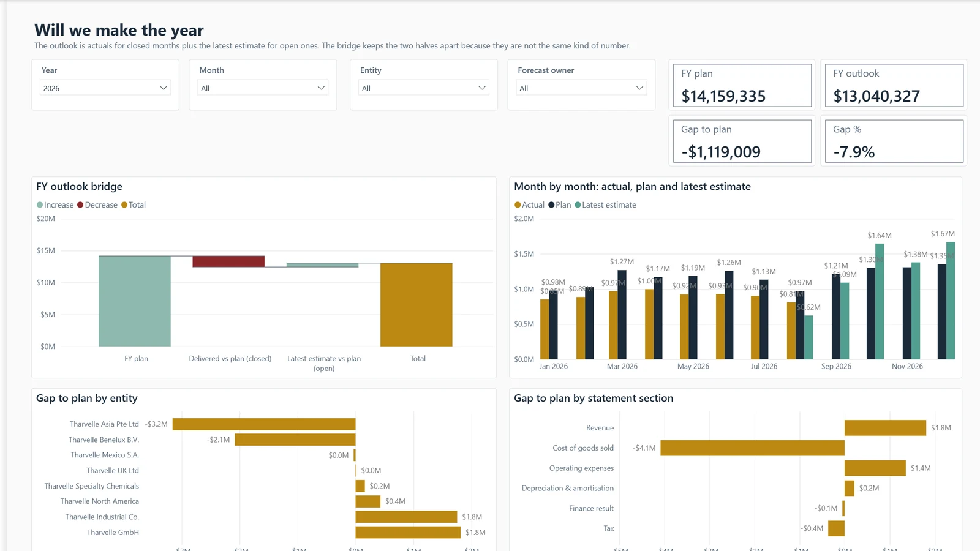The image size is (980, 551).
Task: Click the FY outlook bridge chart title
Action: [x=79, y=187]
